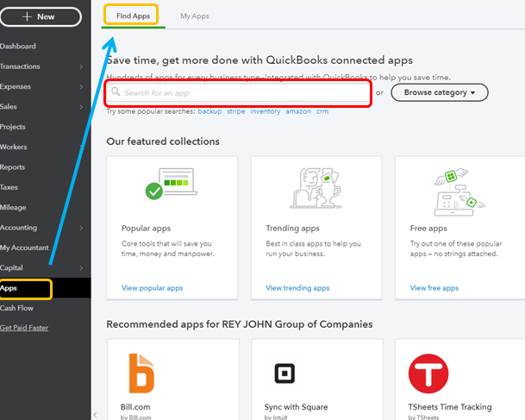Click the Popular apps checkmark illustration
Image resolution: width=525 pixels, height=420 pixels.
[171, 184]
